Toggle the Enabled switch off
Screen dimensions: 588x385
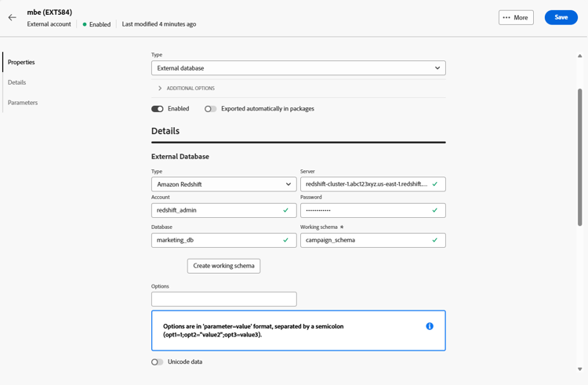tap(158, 109)
